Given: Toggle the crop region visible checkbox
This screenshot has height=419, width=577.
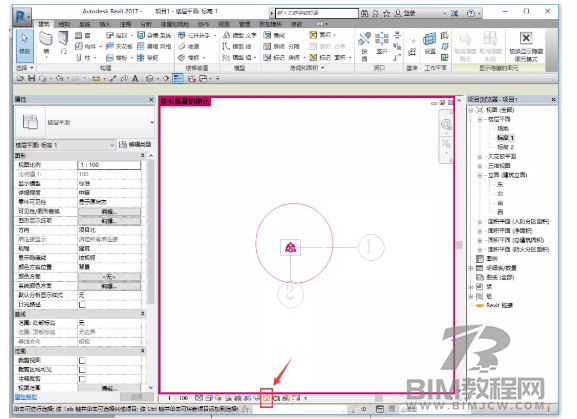Looking at the screenshot, I should coord(82,369).
